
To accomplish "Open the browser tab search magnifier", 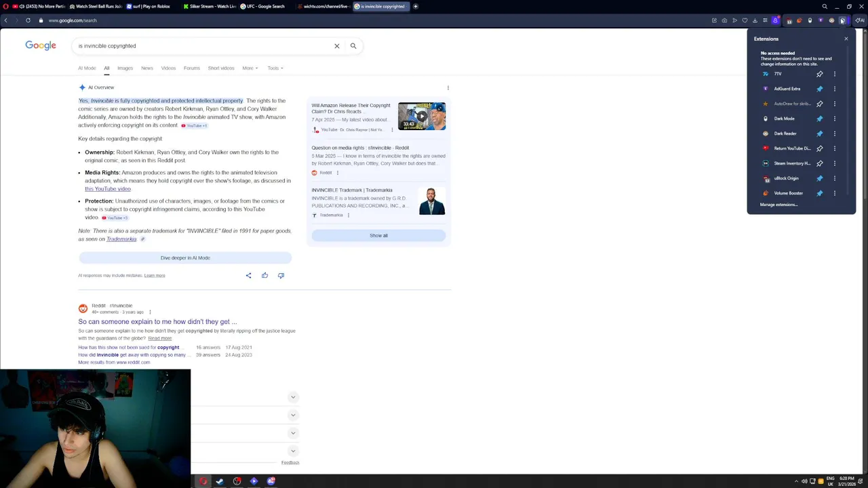I will point(825,6).
